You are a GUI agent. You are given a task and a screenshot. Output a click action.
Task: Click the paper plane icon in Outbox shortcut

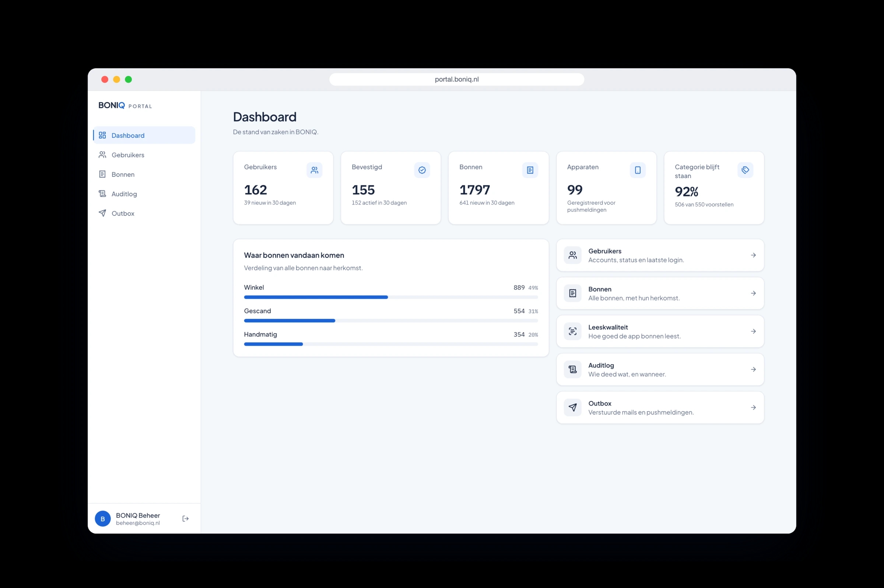click(572, 407)
